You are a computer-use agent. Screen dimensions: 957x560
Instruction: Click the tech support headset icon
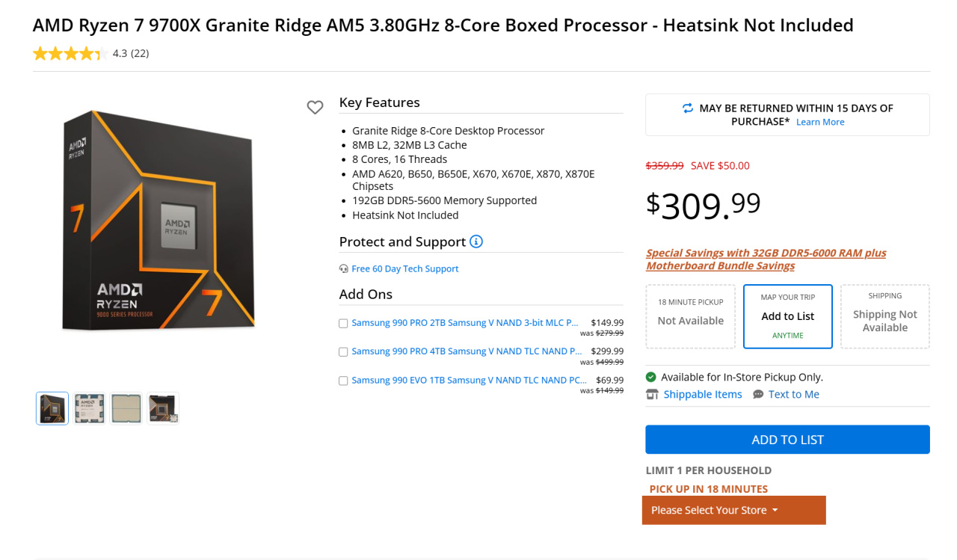pos(344,268)
